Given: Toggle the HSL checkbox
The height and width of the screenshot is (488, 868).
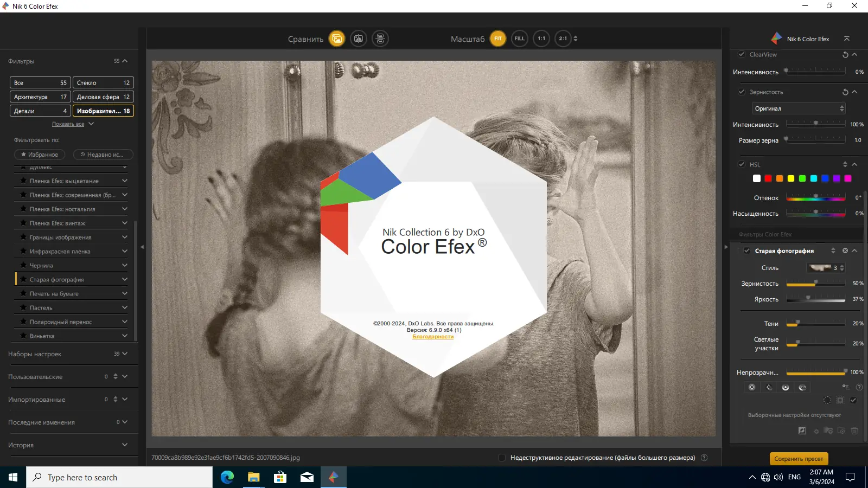Looking at the screenshot, I should click(742, 164).
